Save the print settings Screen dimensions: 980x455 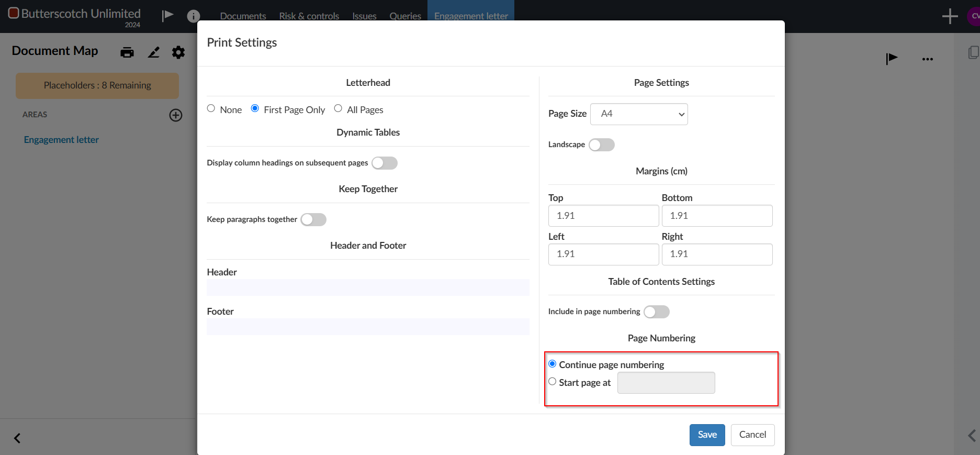pos(707,435)
